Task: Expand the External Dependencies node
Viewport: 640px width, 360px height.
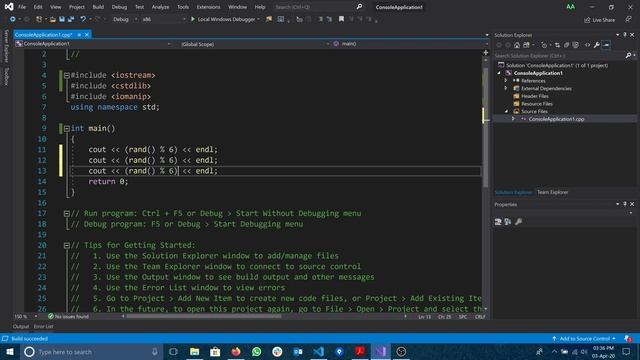Action: click(x=506, y=88)
